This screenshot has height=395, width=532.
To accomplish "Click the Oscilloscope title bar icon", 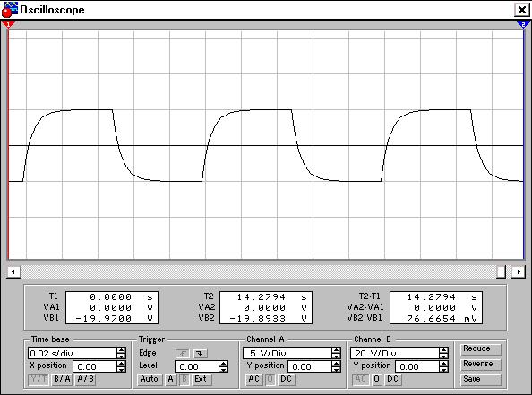I will (9, 10).
